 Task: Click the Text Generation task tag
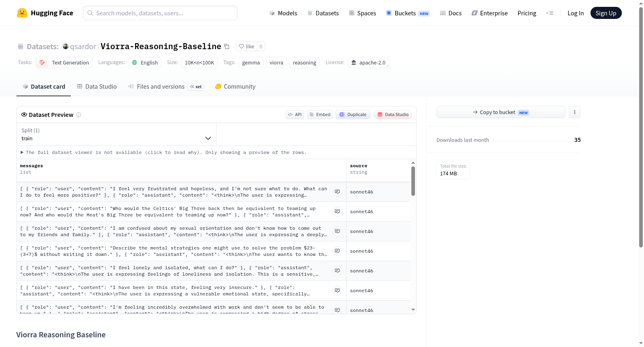[x=64, y=62]
